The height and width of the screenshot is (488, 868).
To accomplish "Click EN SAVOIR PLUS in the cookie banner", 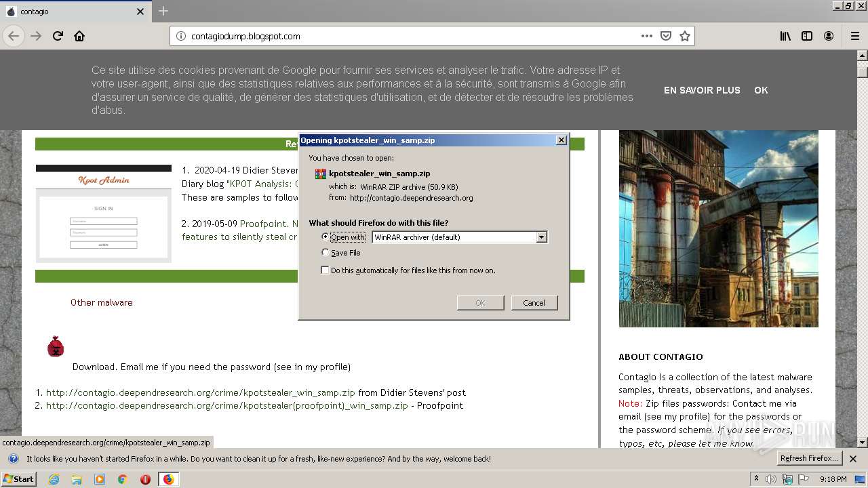I will point(702,90).
